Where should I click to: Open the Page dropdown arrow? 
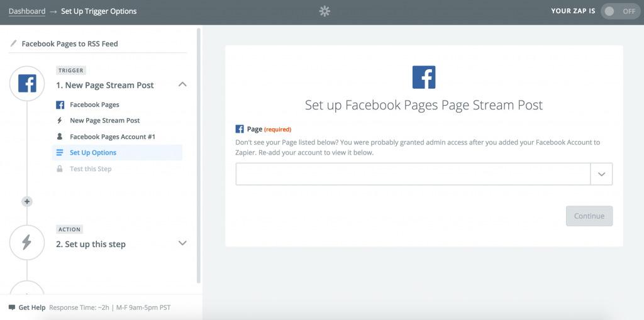[601, 174]
